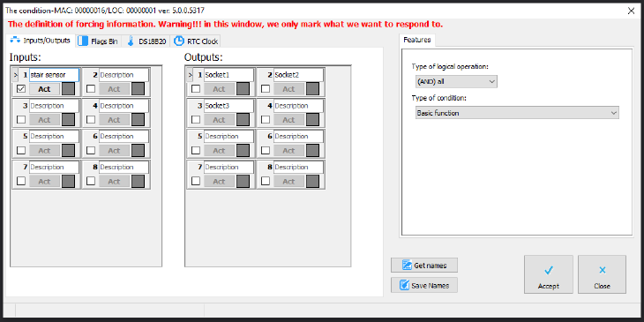Edit the Output 3 Socket3 name field
Image resolution: width=644 pixels, height=322 pixels.
[x=228, y=106]
